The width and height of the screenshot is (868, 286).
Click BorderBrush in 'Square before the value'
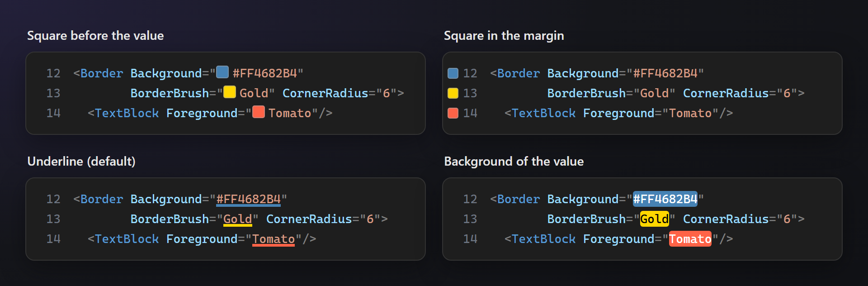tap(170, 93)
